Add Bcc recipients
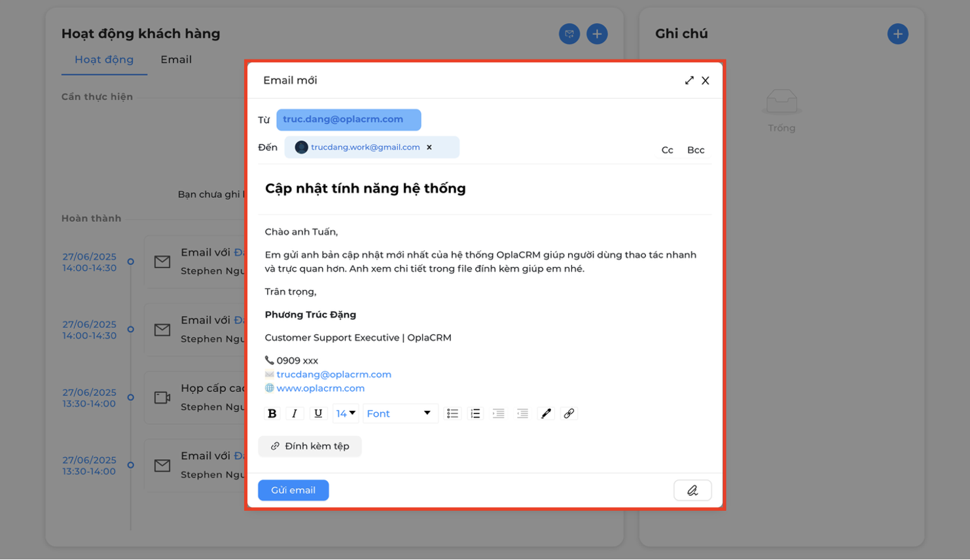The height and width of the screenshot is (560, 970). click(x=696, y=150)
